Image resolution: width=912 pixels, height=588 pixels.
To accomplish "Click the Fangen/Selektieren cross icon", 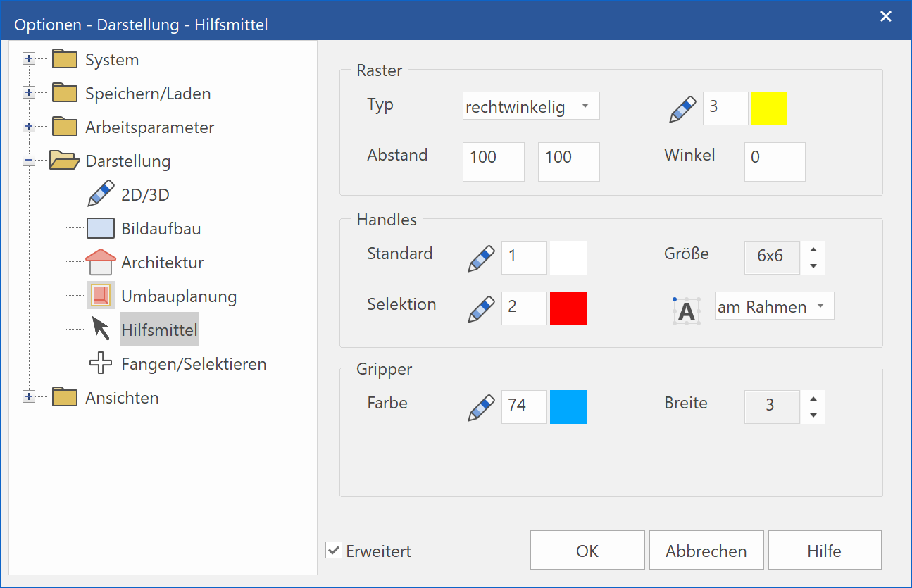I will click(x=101, y=363).
